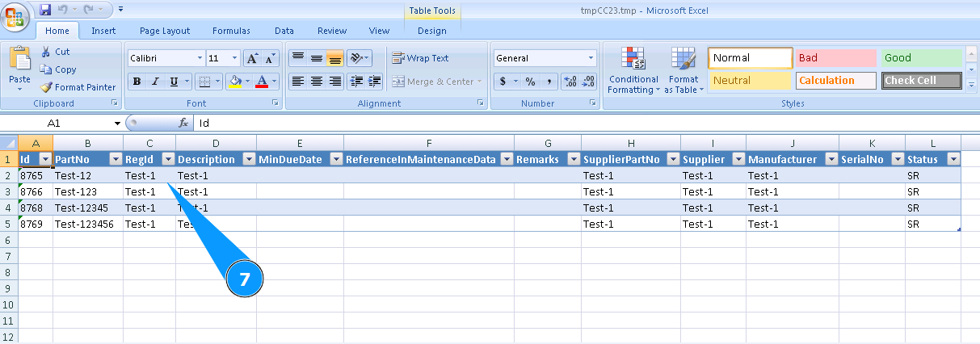Click the Cut scissors icon
Image resolution: width=980 pixels, height=344 pixels.
(x=46, y=52)
